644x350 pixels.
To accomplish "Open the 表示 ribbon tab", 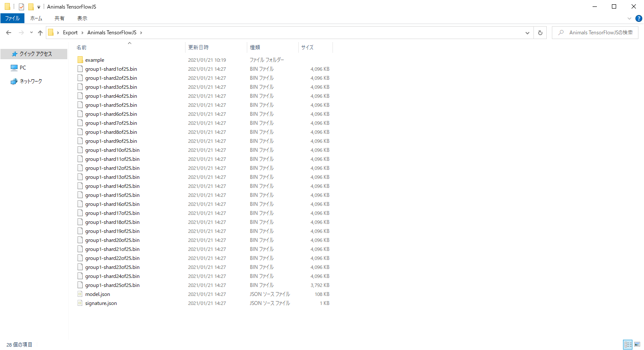I will [82, 18].
